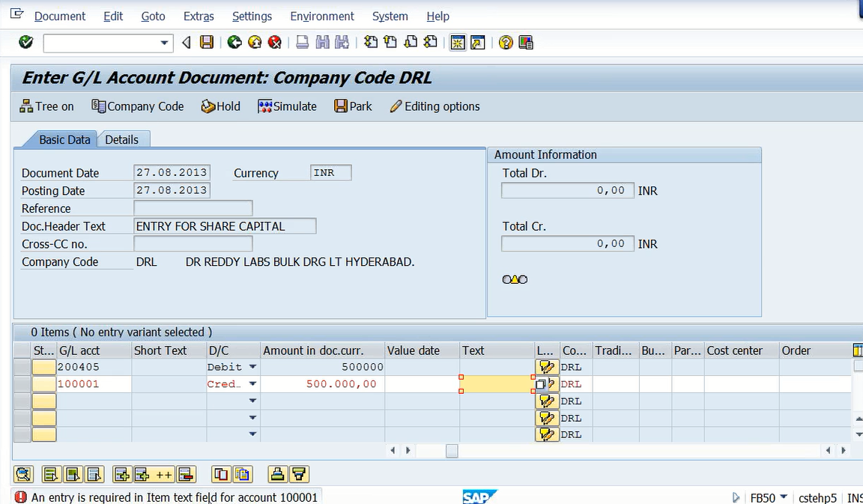The height and width of the screenshot is (504, 863).
Task: Click the Save (floppy disk) icon
Action: coord(207,43)
